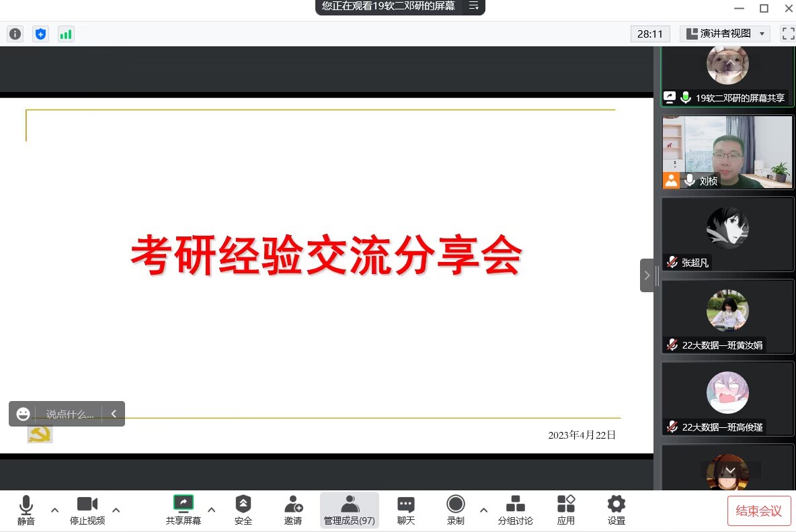Screen dimensions: 796x532
Task: Open the meeting information icon
Action: pos(15,34)
